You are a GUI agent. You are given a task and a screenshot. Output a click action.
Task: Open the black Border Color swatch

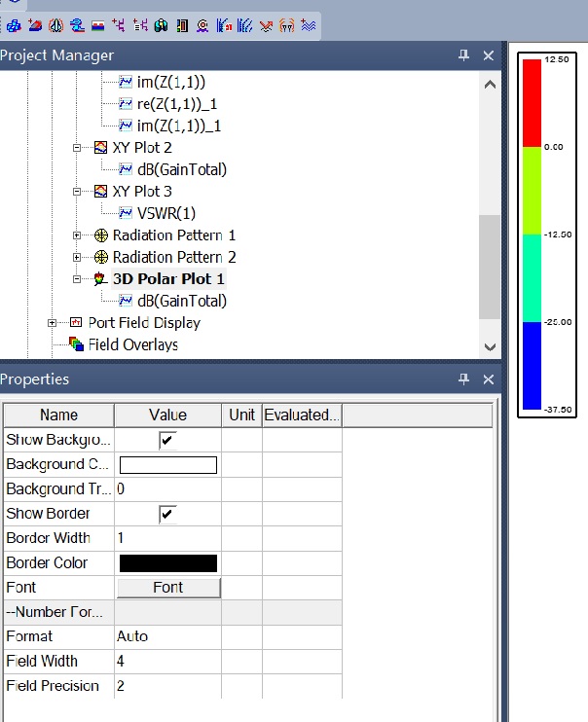[x=168, y=563]
